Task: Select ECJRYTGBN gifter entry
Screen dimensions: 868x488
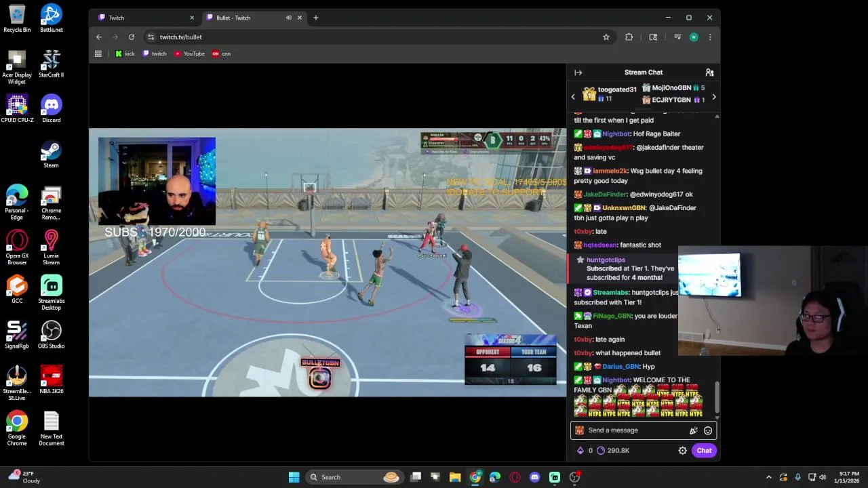Action: 673,100
